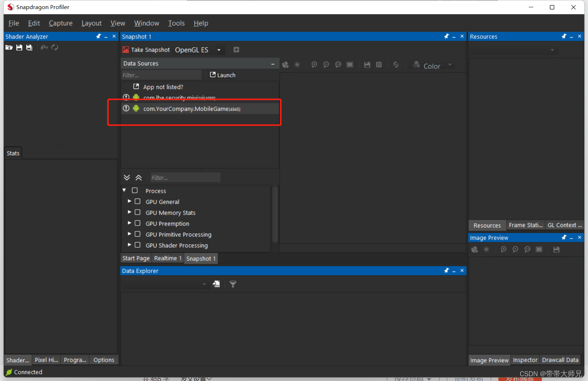Viewport: 588px width, 381px height.
Task: Click the Take Snapshot camera icon
Action: (125, 49)
